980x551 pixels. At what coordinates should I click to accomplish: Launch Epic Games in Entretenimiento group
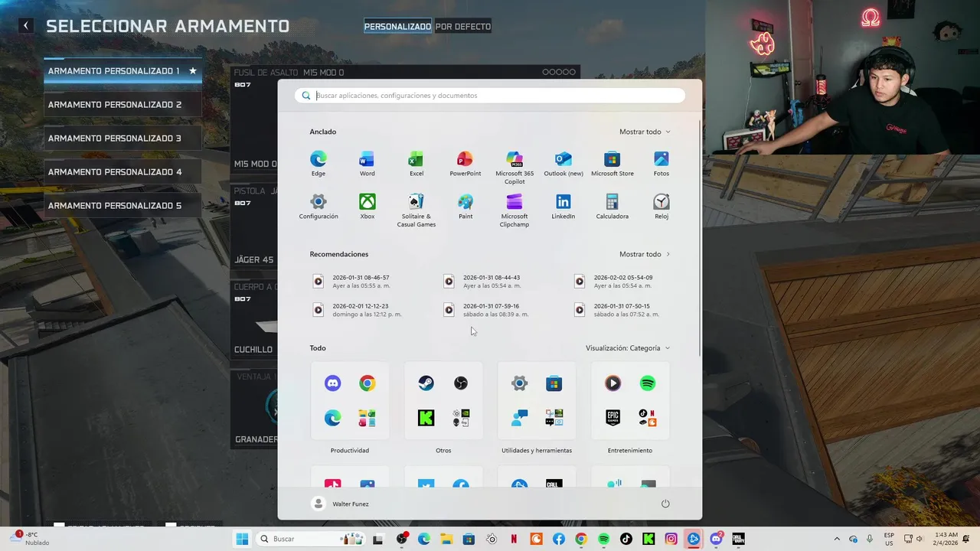[x=612, y=418]
